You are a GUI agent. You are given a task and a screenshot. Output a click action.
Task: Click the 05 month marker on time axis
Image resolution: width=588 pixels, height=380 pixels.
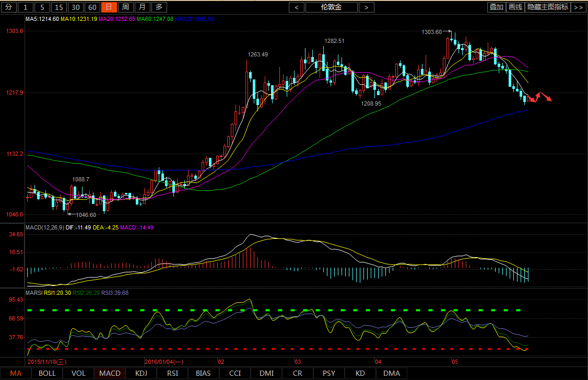tap(454, 362)
